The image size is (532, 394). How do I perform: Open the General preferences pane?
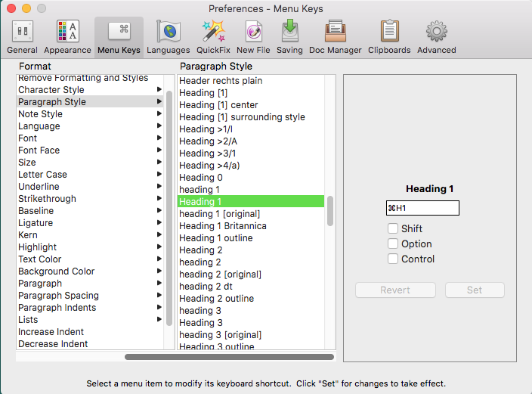22,36
